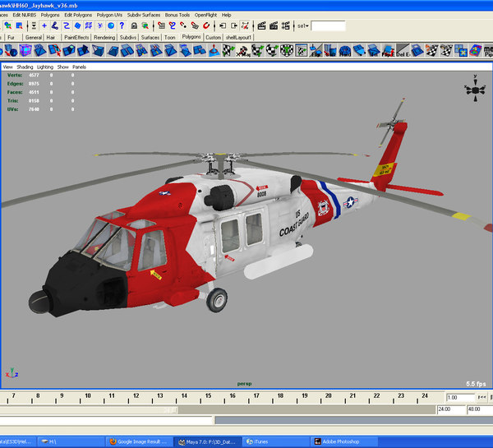Open the Edit Polygons menu

coord(79,15)
